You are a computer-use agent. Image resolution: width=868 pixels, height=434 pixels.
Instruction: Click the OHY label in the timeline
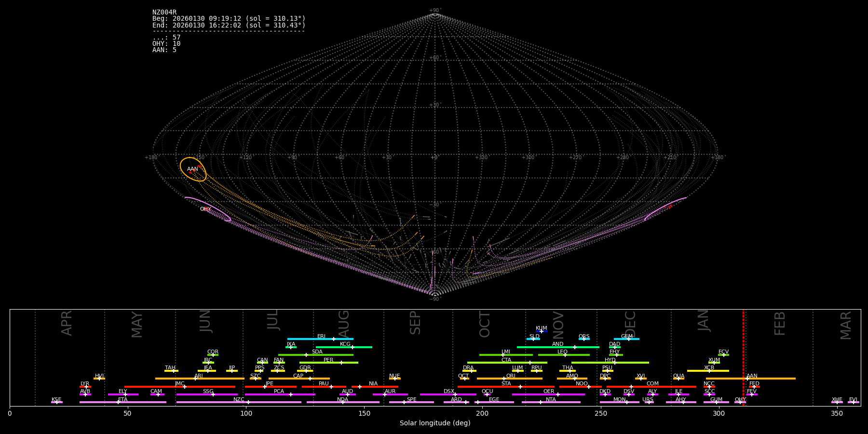click(740, 400)
